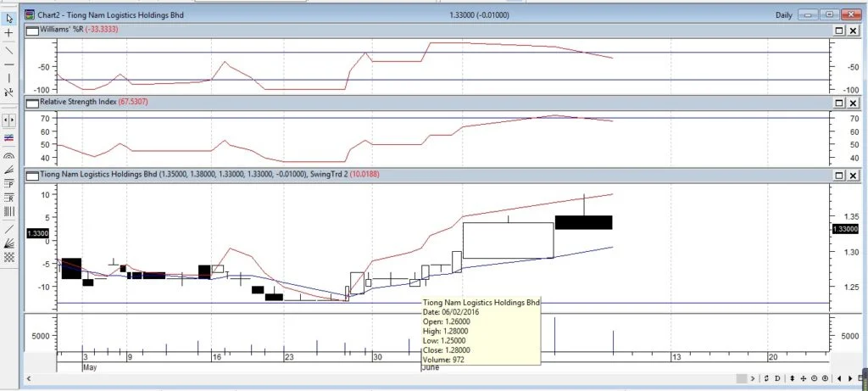This screenshot has height=391, width=868.
Task: Zoom in with the plus magnifier
Action: (x=826, y=378)
